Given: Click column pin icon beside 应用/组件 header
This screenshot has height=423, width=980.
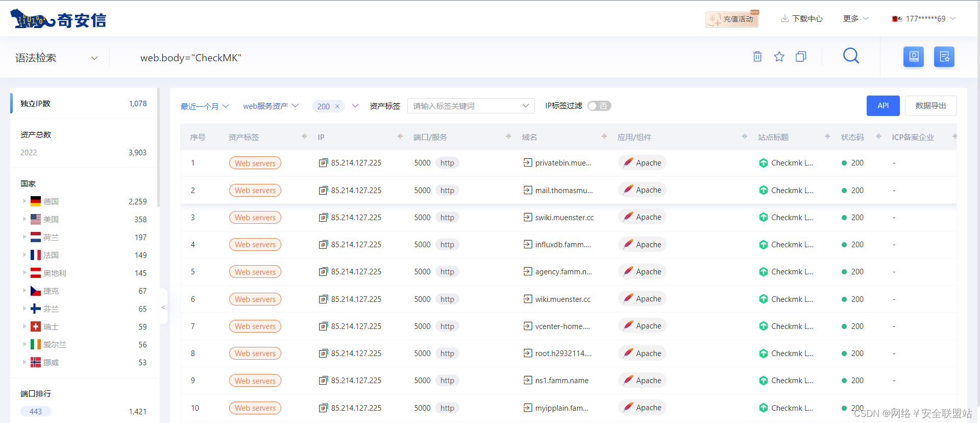Looking at the screenshot, I should (x=745, y=136).
